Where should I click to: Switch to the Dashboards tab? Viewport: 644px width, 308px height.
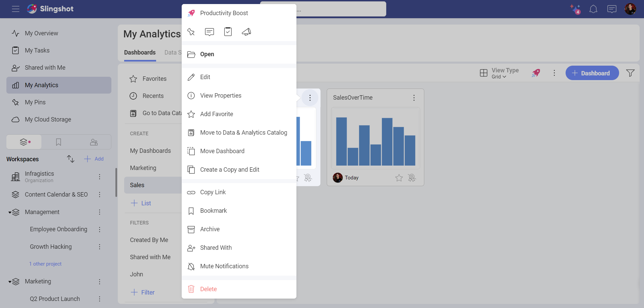140,53
